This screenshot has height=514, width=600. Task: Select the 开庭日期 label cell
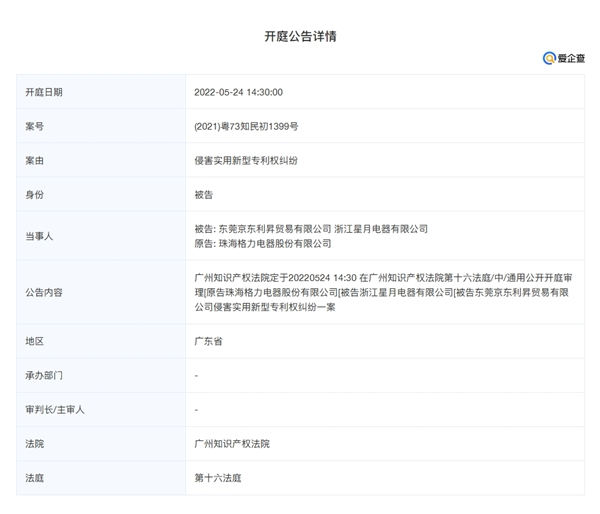(x=101, y=92)
